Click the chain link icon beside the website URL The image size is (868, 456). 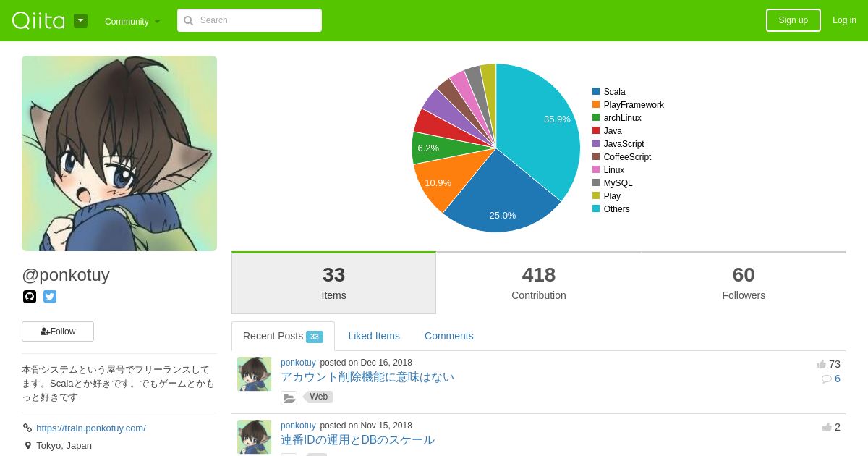27,428
